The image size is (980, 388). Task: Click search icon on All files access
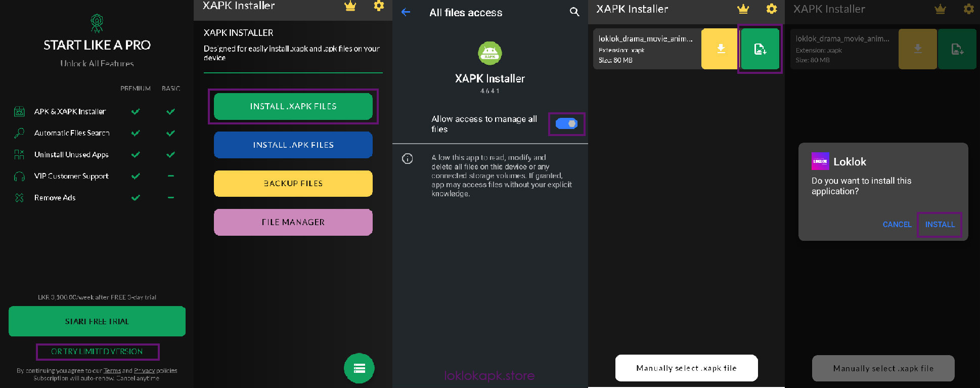coord(574,12)
